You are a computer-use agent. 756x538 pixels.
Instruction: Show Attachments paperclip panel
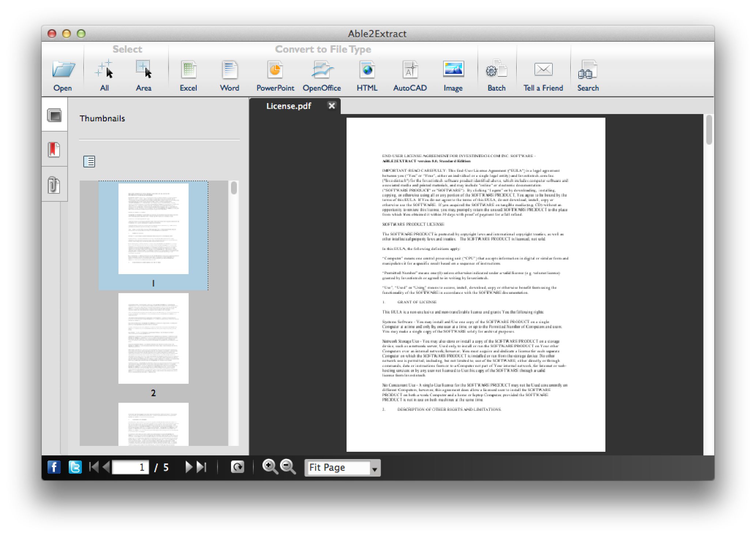point(54,185)
